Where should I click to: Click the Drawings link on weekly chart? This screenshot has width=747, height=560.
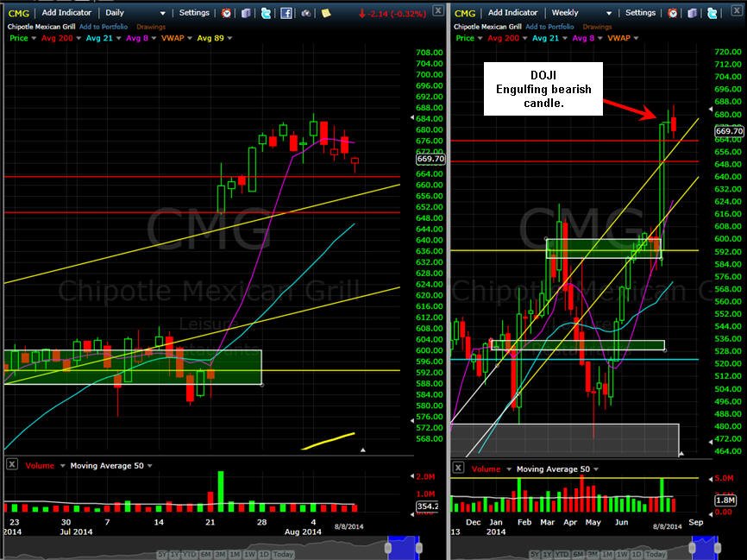[x=597, y=27]
